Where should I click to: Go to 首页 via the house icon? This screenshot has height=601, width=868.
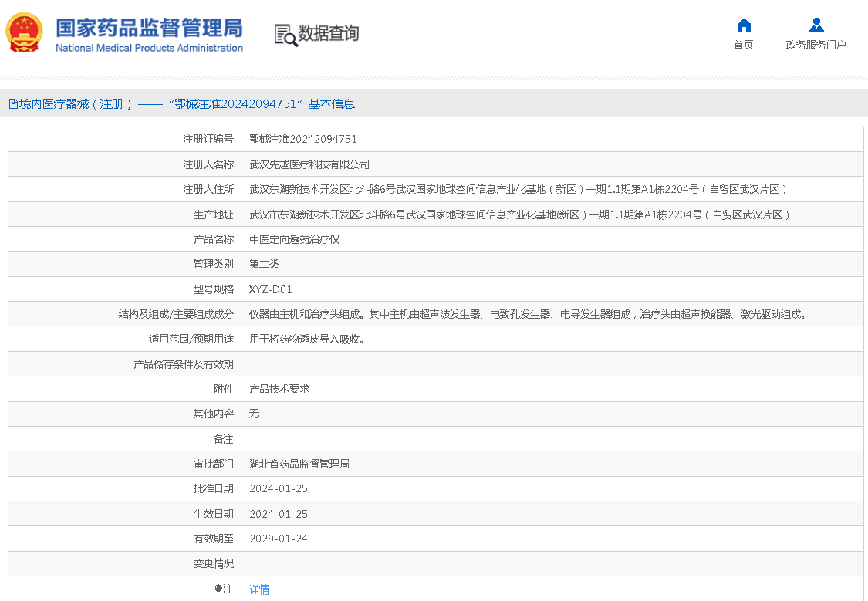coord(744,25)
